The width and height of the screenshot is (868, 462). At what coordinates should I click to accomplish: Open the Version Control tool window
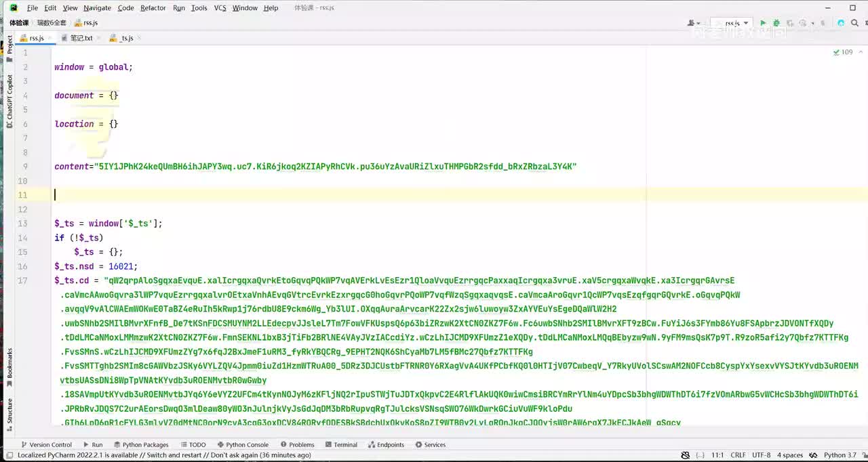pyautogui.click(x=46, y=445)
